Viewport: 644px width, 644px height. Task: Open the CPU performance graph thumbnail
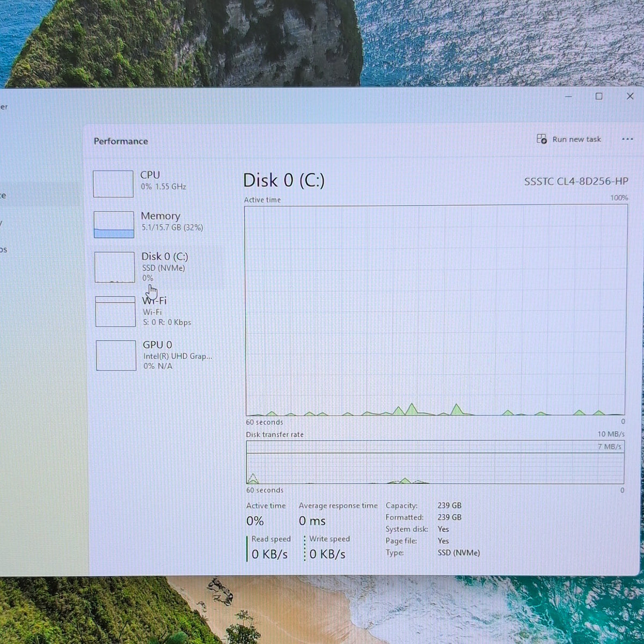pos(113,184)
